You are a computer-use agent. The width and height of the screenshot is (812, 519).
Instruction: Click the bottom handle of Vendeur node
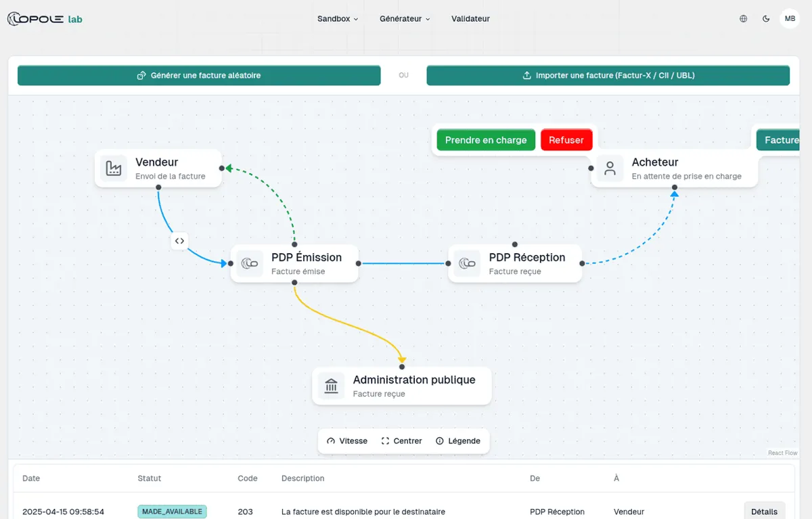click(158, 187)
